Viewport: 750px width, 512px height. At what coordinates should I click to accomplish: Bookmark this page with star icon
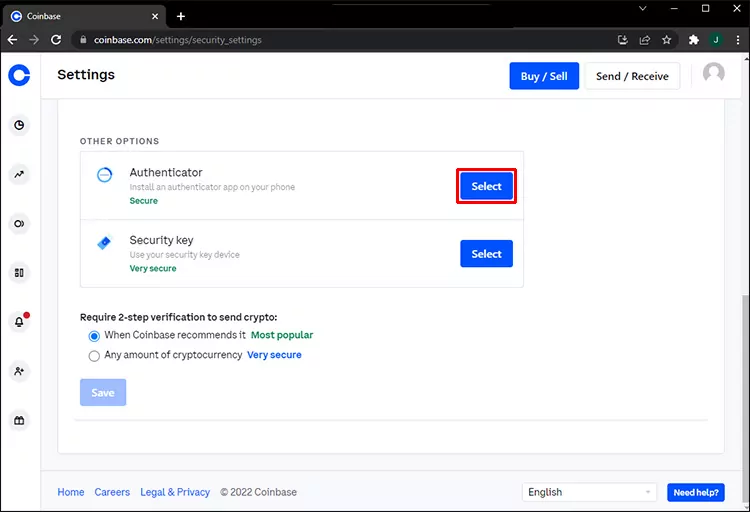(x=666, y=40)
